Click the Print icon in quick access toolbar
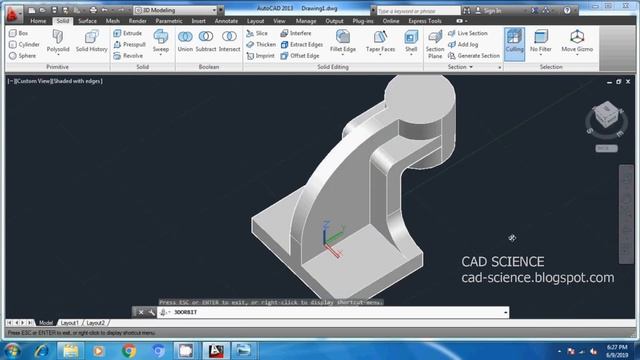Image resolution: width=640 pixels, height=360 pixels. click(93, 10)
